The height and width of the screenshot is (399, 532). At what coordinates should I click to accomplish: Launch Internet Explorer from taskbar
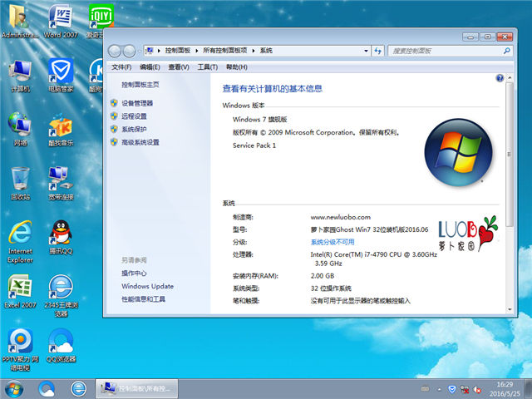coord(79,389)
